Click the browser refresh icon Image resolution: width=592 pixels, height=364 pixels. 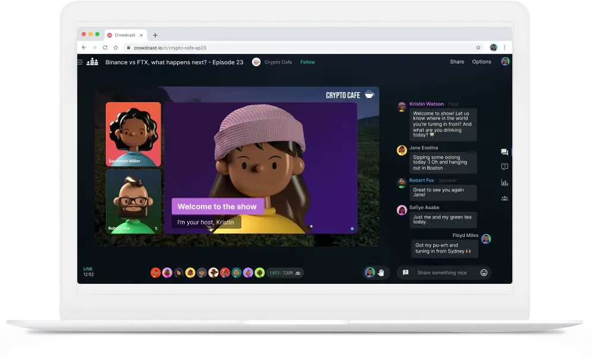(x=105, y=48)
